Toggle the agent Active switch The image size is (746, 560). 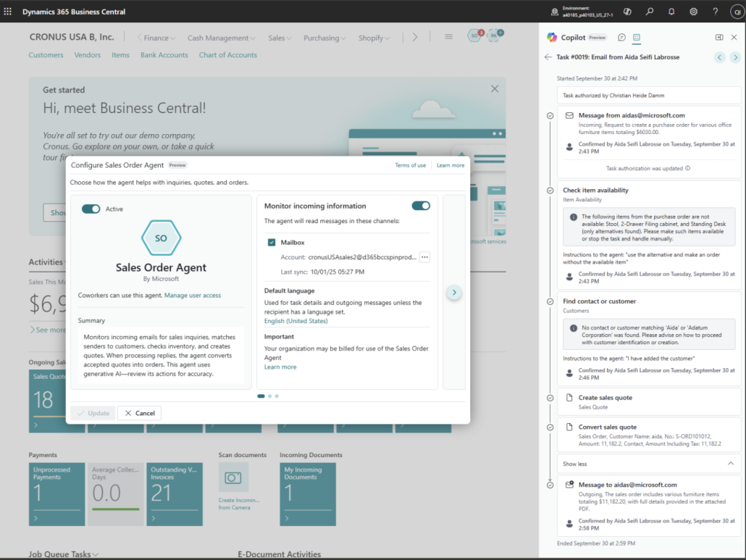pyautogui.click(x=91, y=209)
